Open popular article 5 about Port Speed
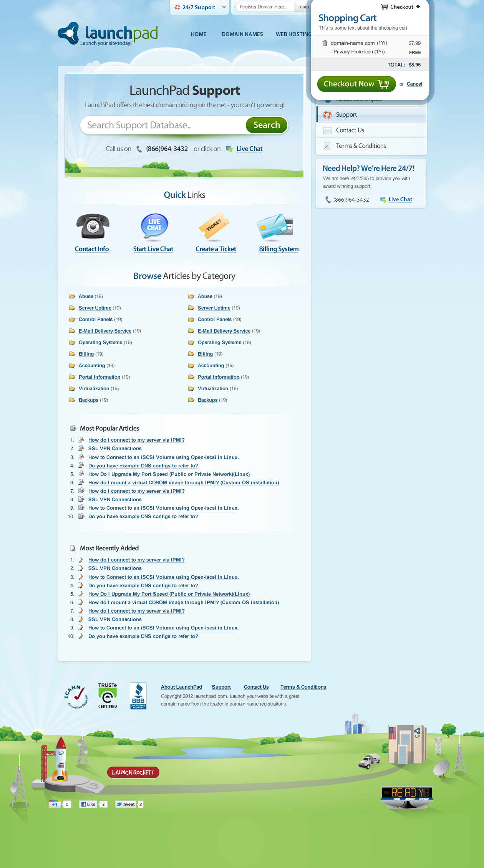484x868 pixels. click(x=169, y=474)
